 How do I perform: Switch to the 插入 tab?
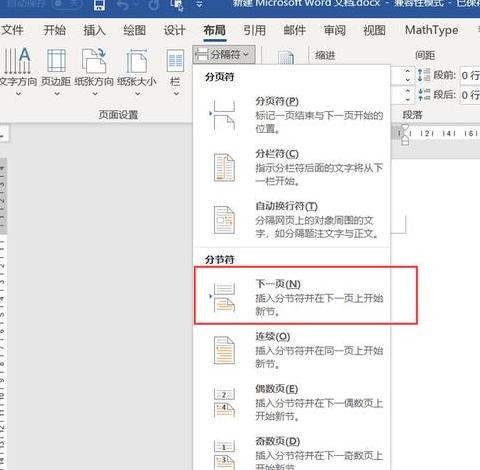[95, 30]
